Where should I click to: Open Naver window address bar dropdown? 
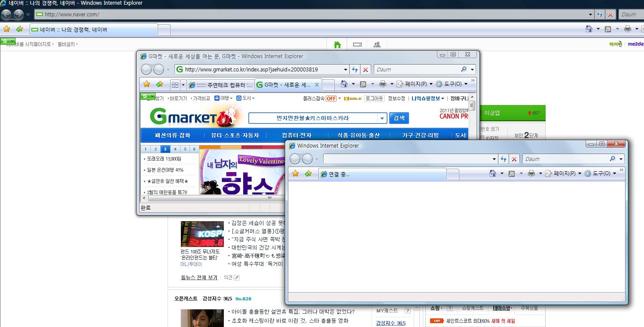coord(590,14)
